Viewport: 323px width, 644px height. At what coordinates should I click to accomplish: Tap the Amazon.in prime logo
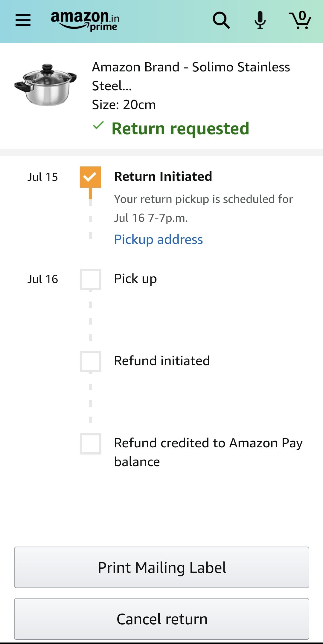tap(85, 21)
